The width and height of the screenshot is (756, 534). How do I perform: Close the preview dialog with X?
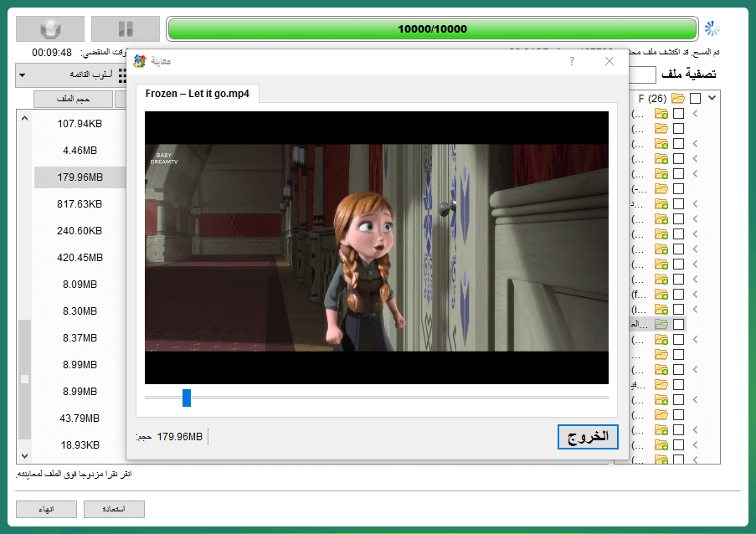point(609,61)
